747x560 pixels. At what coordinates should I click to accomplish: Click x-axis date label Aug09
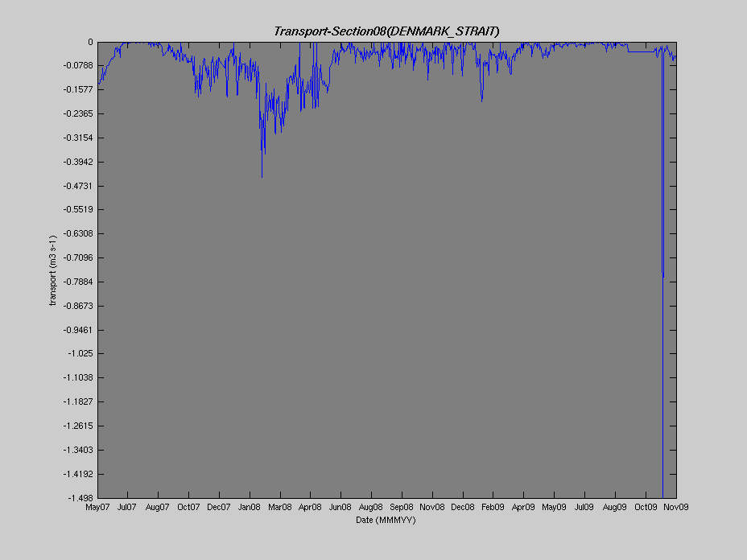[615, 507]
